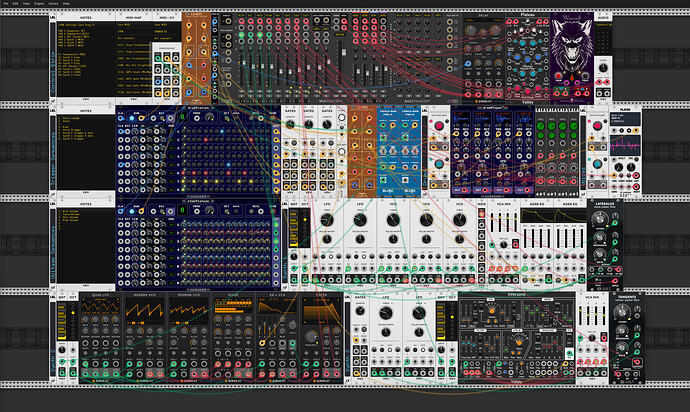Open the Help menu
The height and width of the screenshot is (412, 690).
[x=66, y=3]
